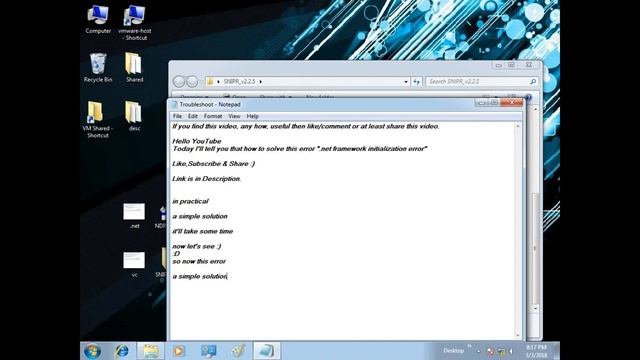The width and height of the screenshot is (640, 360).
Task: Open the View menu in Notepad
Action: [x=234, y=116]
